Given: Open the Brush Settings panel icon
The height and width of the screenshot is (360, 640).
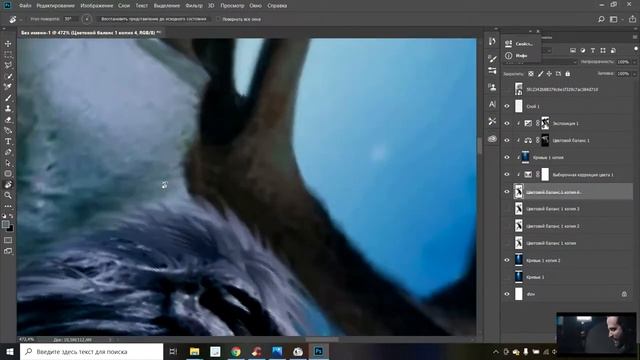Looking at the screenshot, I should point(492,59).
